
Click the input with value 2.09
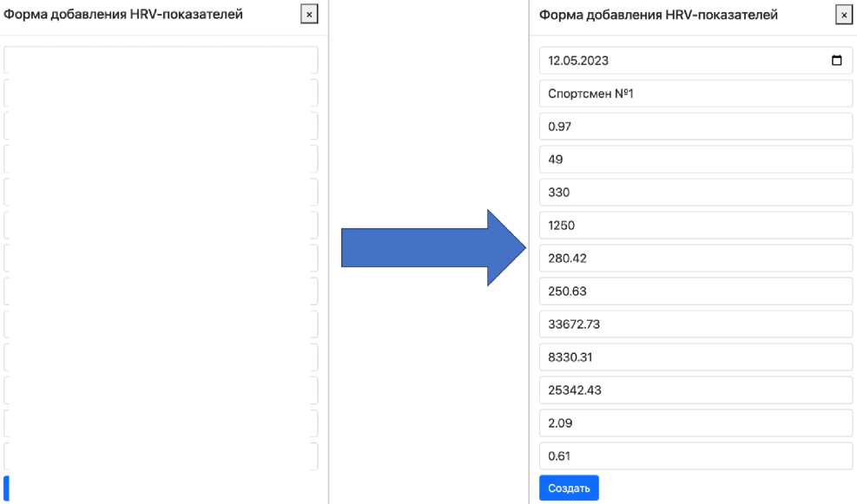tap(695, 423)
